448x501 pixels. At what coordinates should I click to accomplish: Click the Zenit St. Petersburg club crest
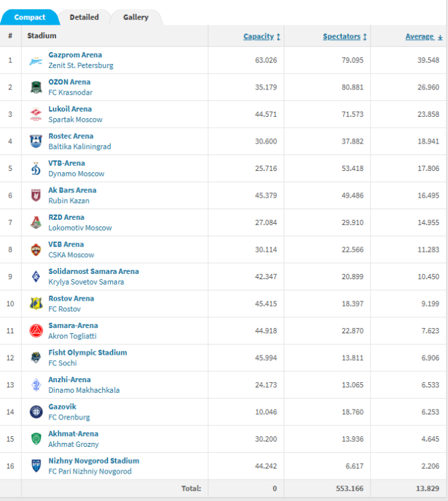point(35,61)
